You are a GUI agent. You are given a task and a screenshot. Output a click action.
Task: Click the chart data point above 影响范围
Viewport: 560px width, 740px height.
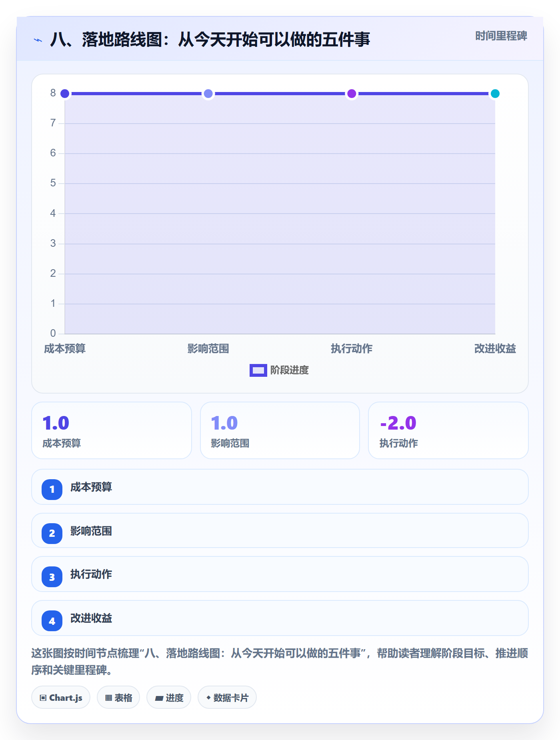coord(208,94)
